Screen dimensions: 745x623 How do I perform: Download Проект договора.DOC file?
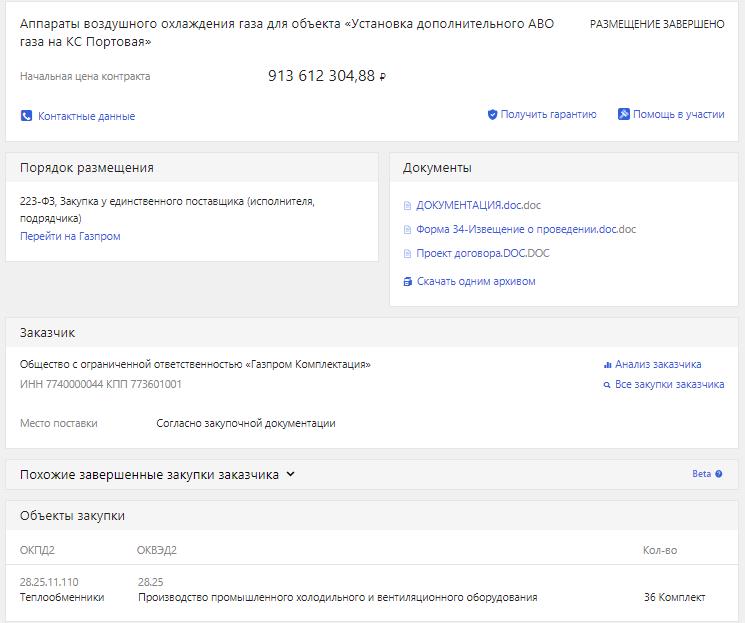pos(483,253)
